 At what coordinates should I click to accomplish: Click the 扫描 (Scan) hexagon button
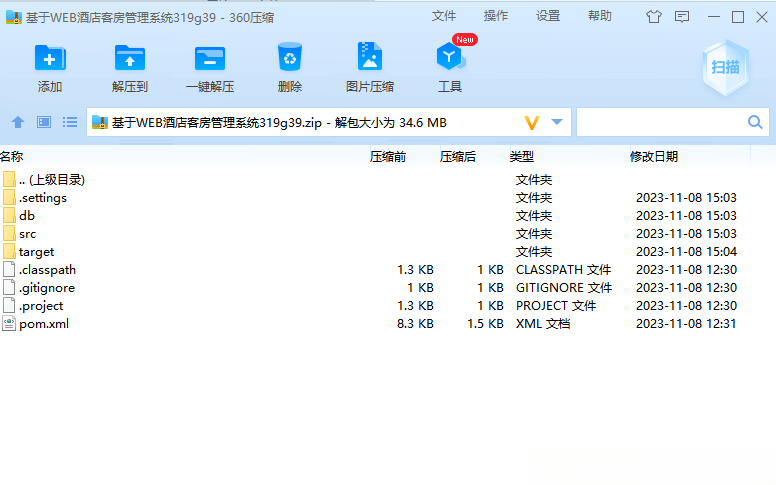click(725, 67)
